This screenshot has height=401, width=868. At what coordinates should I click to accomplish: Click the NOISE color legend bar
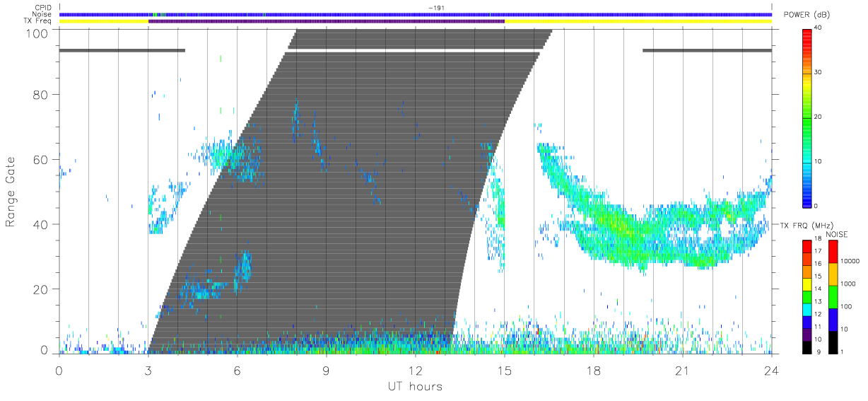[833, 296]
